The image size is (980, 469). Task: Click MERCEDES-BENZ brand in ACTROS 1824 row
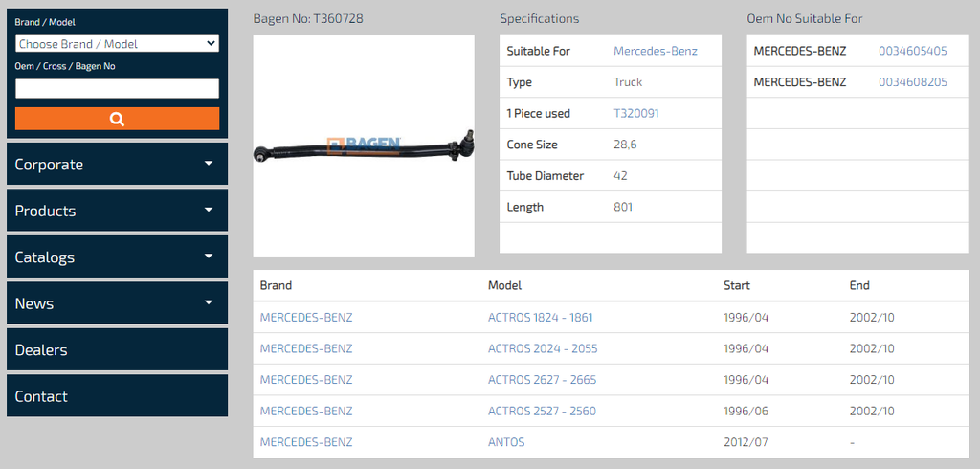(x=306, y=317)
